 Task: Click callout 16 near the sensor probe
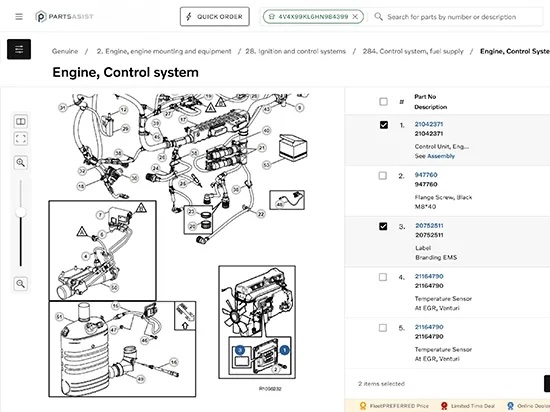[x=174, y=362]
